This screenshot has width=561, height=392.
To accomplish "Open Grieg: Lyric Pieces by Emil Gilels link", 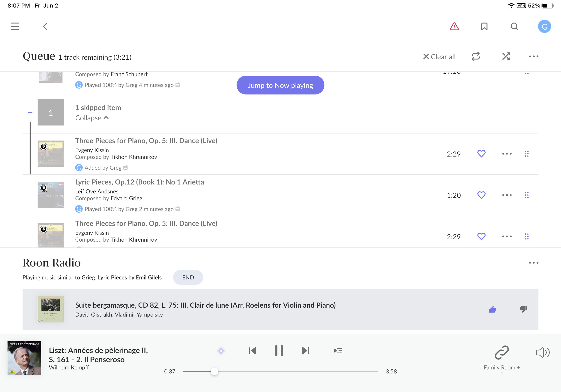I will 121,277.
